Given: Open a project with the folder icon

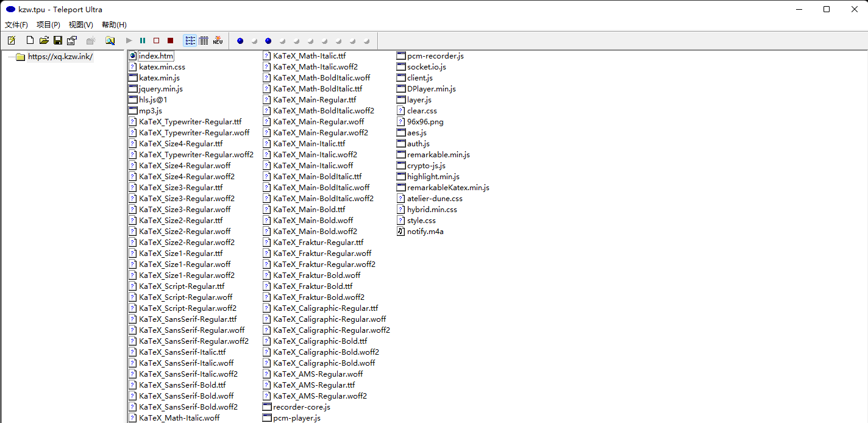Looking at the screenshot, I should [x=44, y=41].
